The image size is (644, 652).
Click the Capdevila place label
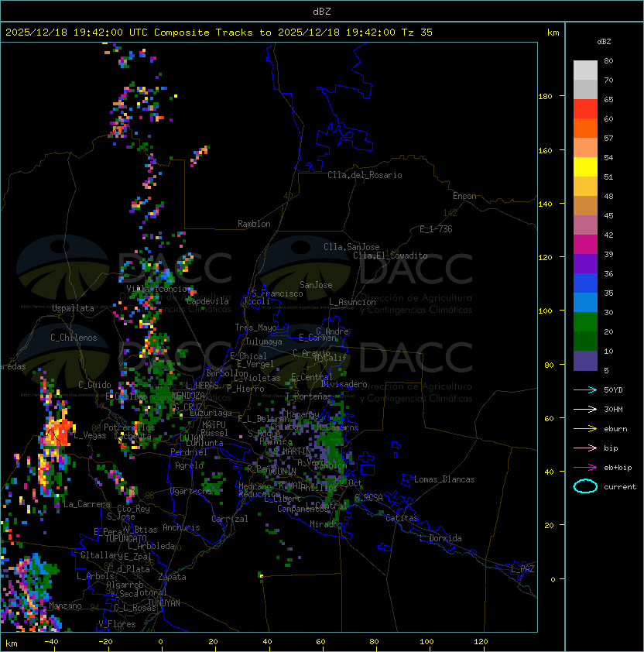coord(207,301)
